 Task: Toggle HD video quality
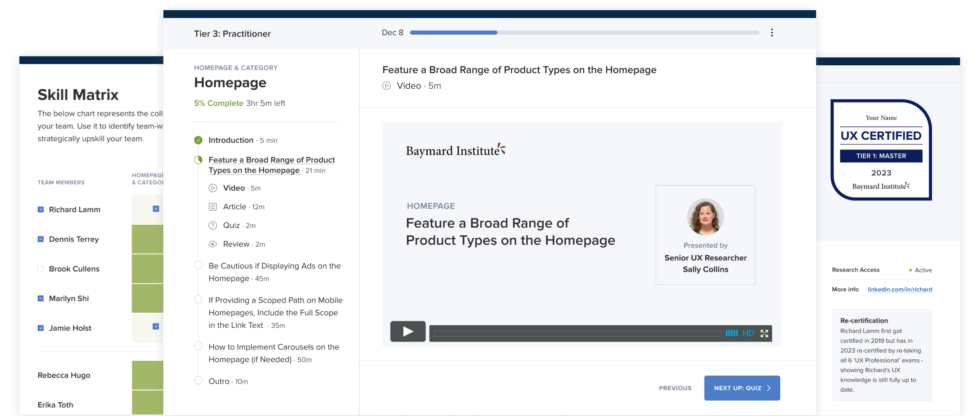(x=748, y=333)
